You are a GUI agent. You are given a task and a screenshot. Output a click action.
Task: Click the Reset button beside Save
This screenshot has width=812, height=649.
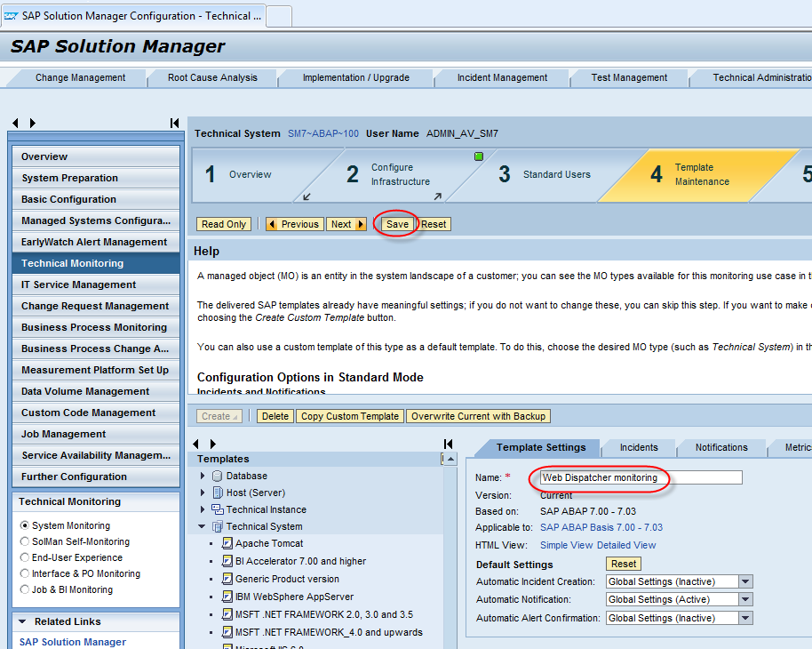(x=434, y=224)
